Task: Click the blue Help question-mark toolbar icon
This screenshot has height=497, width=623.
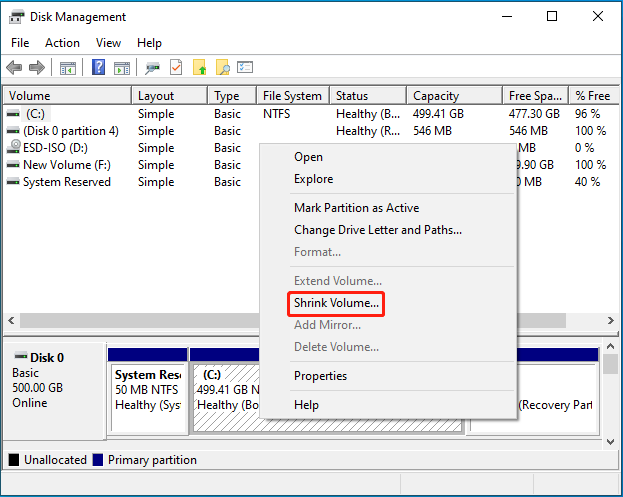Action: click(x=98, y=67)
